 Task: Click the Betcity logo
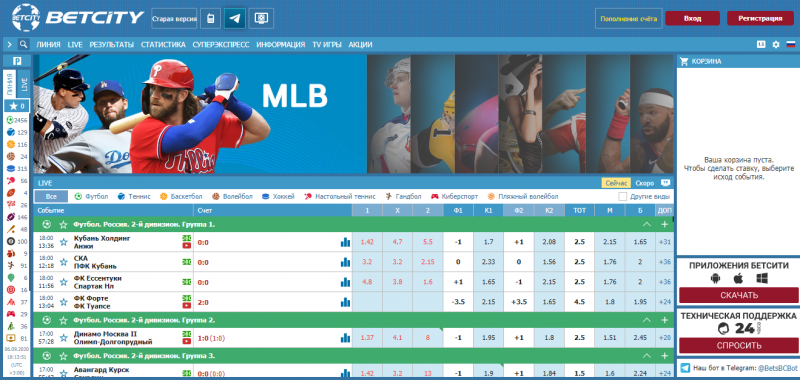78,18
